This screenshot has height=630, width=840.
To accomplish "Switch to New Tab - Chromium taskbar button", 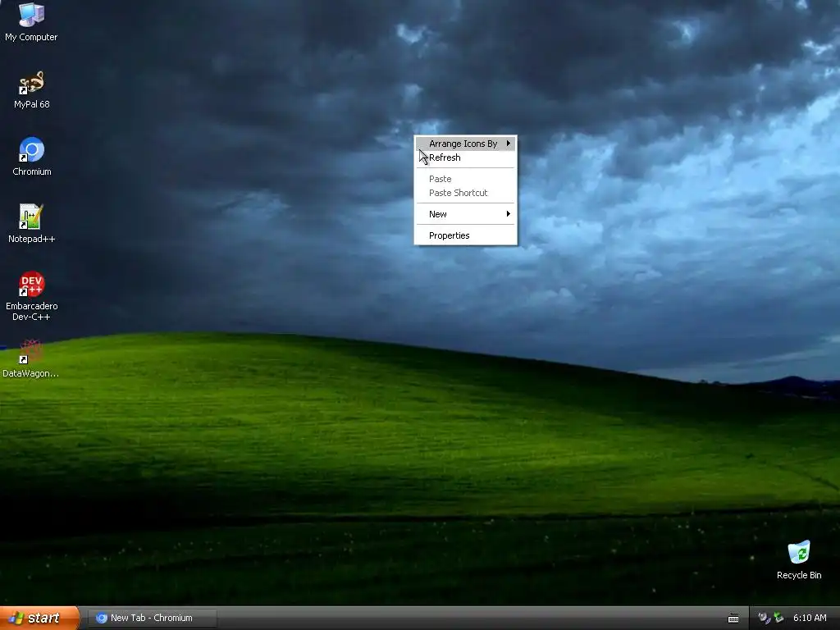I will click(x=152, y=619).
